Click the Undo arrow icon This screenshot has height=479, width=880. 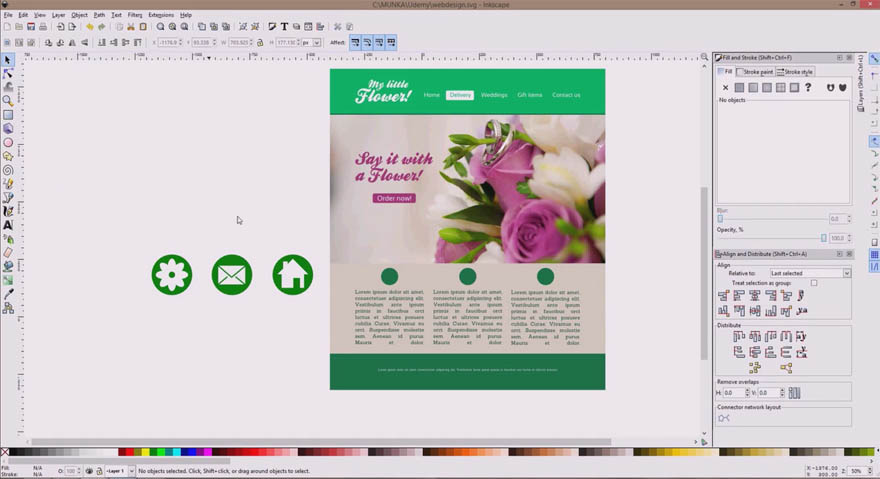pos(89,27)
